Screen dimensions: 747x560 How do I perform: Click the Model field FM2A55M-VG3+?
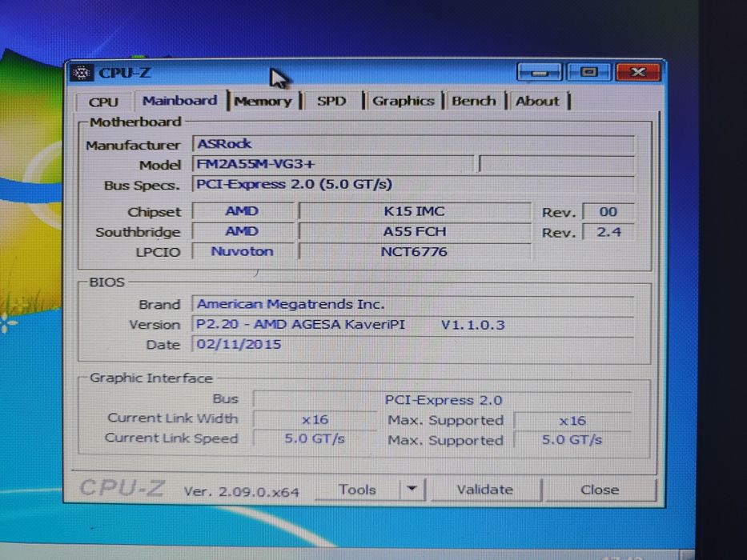click(x=333, y=164)
